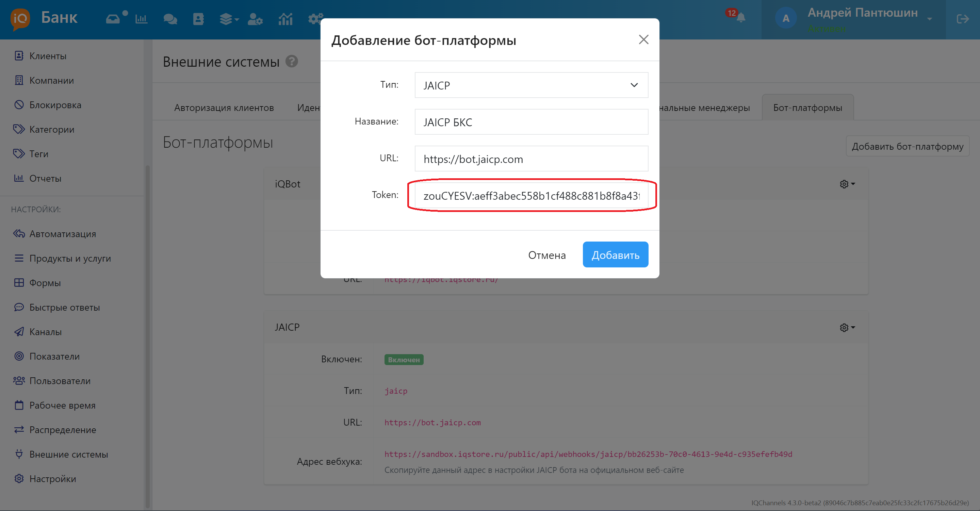The width and height of the screenshot is (980, 511).
Task: Go to Каналы settings
Action: coord(45,332)
